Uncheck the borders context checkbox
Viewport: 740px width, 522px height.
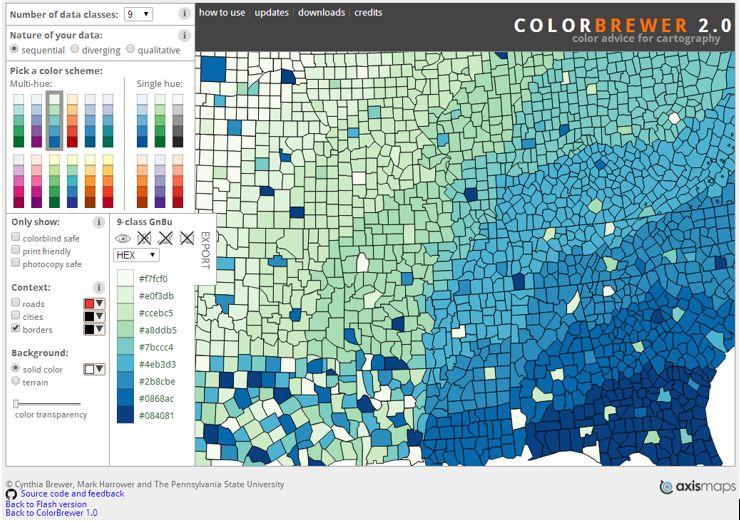point(16,328)
